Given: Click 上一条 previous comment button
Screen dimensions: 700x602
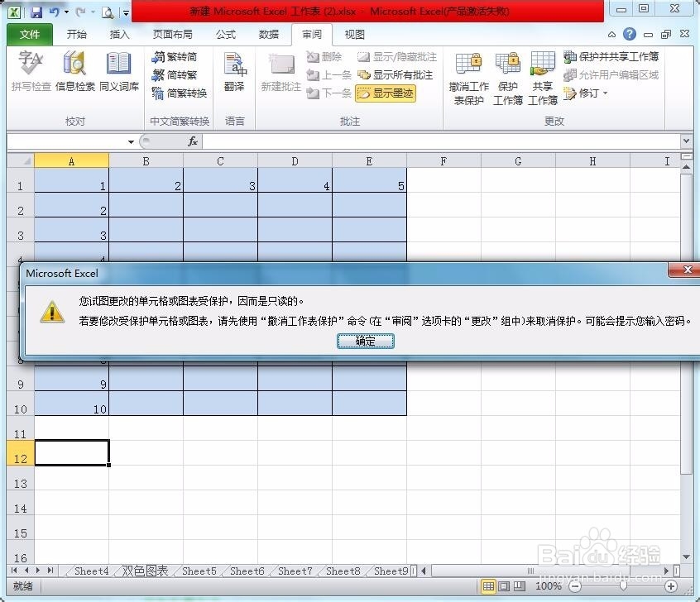Looking at the screenshot, I should (329, 75).
